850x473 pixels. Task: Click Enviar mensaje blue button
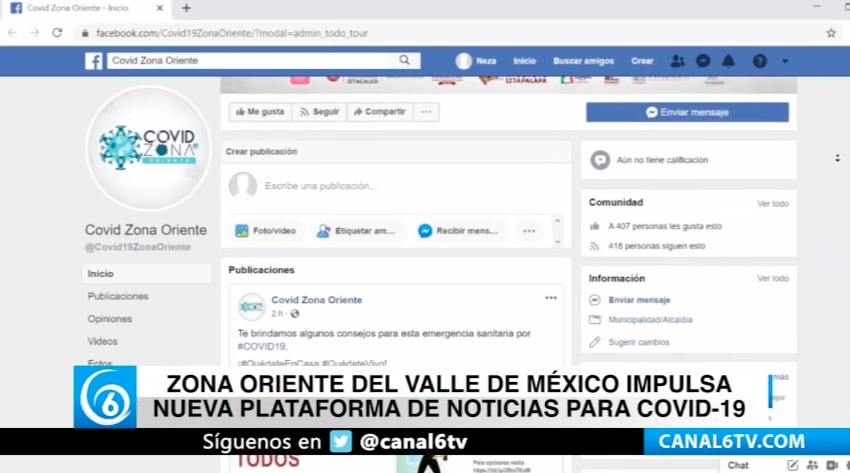point(687,112)
